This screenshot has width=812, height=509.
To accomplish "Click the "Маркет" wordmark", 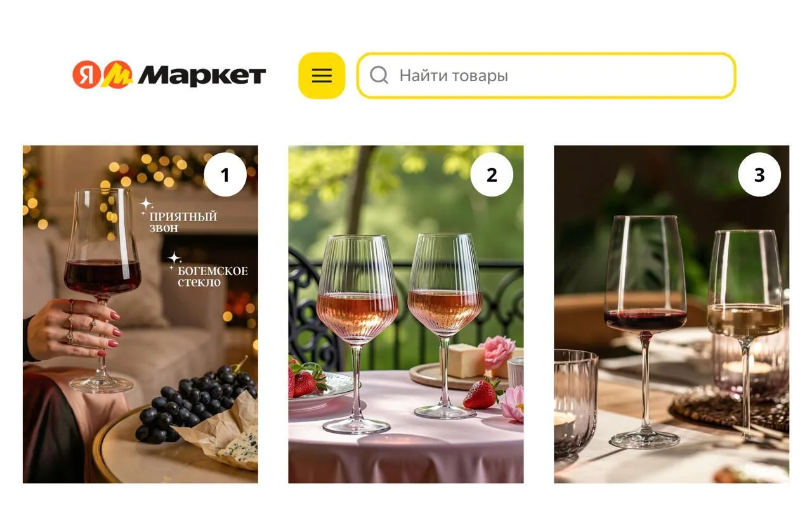I will 202,75.
